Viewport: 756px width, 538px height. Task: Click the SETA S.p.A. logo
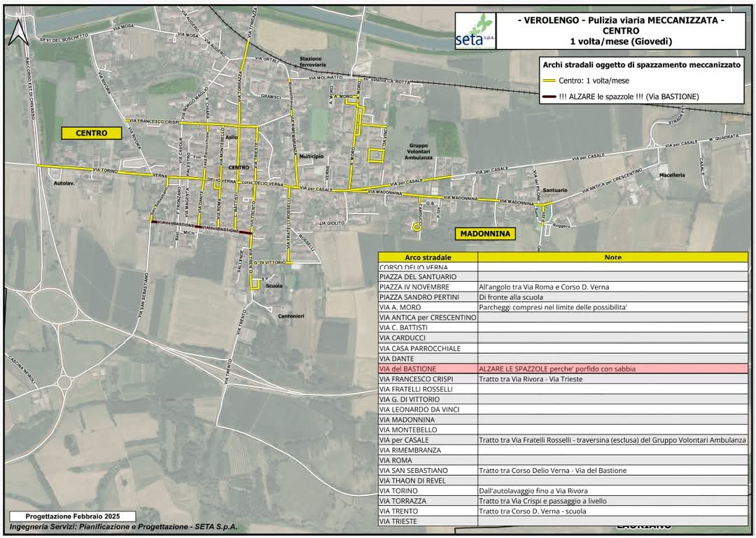click(x=475, y=31)
